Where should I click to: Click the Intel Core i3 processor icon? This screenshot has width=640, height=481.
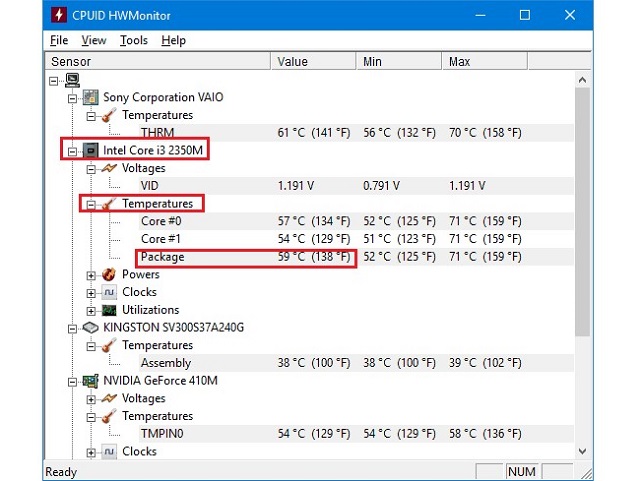coord(91,150)
